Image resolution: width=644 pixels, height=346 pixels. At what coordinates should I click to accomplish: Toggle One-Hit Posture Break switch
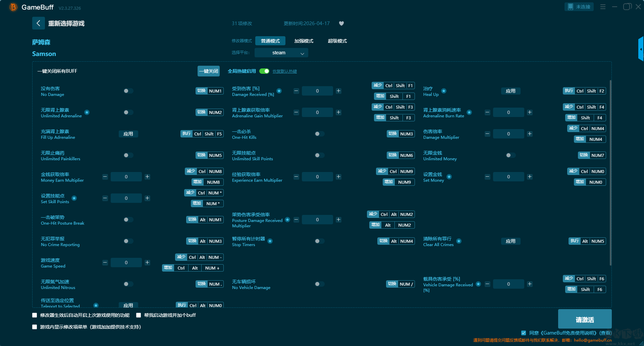click(x=128, y=220)
